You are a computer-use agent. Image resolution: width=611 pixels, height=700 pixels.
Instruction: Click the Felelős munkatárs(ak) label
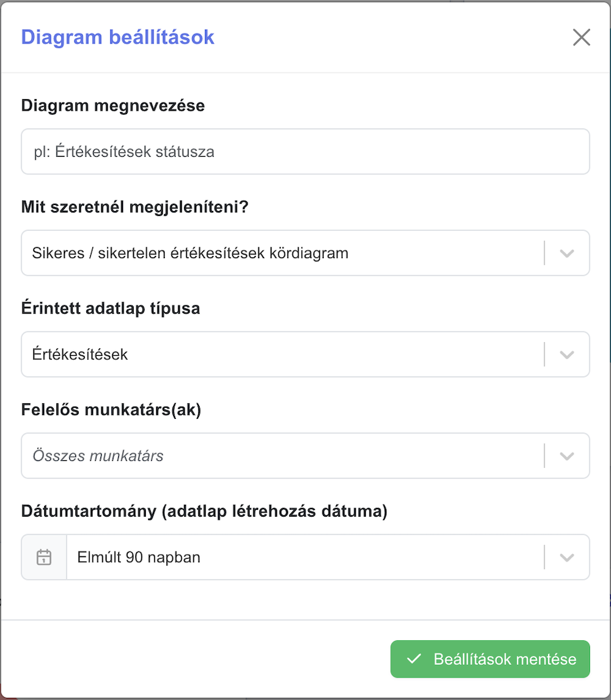click(x=111, y=410)
